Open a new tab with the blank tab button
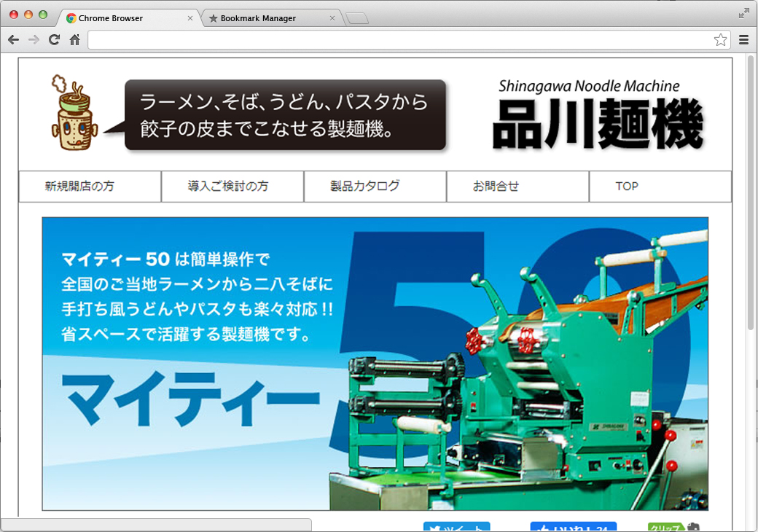The width and height of the screenshot is (758, 532). click(x=357, y=19)
